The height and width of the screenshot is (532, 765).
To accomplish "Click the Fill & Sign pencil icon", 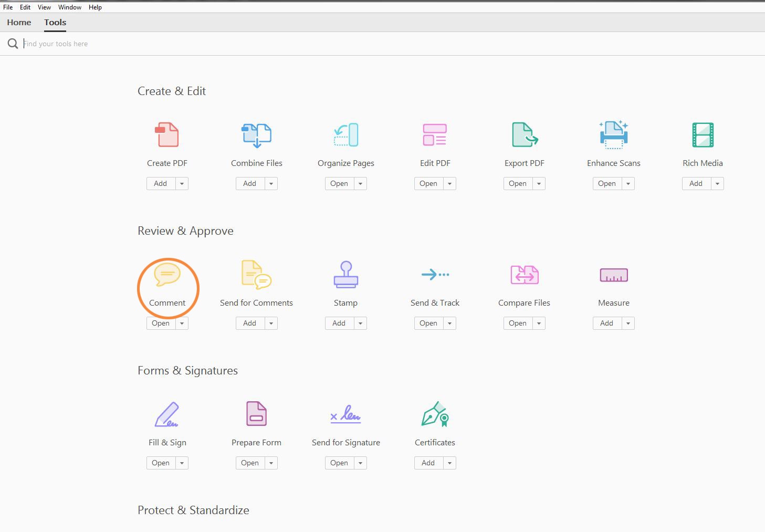I will [x=167, y=414].
